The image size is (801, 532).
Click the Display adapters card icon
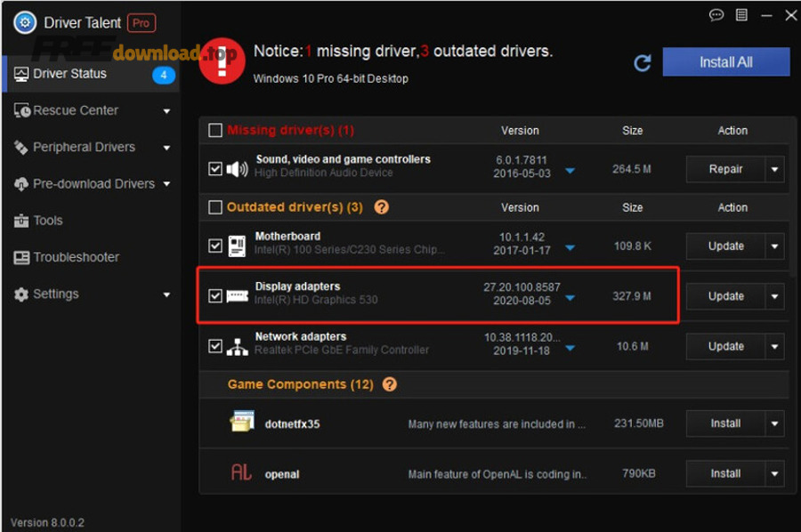237,296
